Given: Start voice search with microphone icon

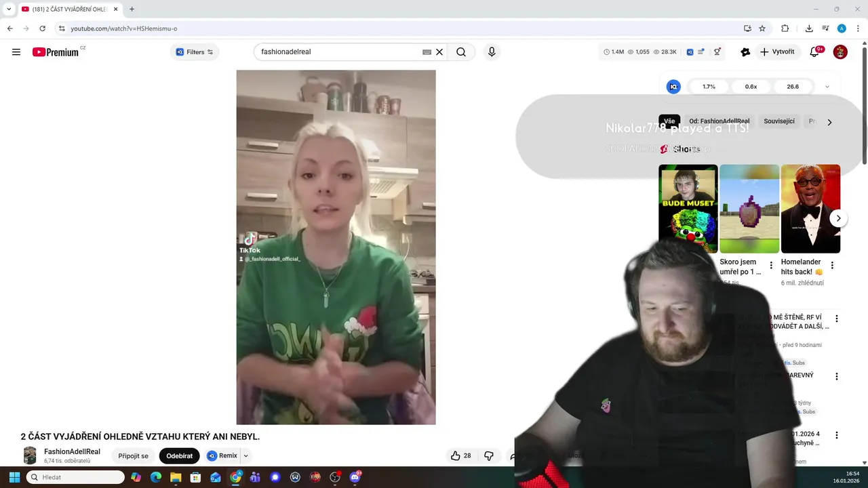Looking at the screenshot, I should point(492,52).
